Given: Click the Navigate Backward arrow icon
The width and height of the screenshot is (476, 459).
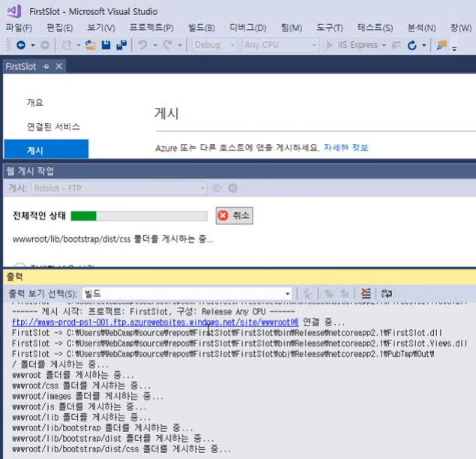Looking at the screenshot, I should point(21,45).
